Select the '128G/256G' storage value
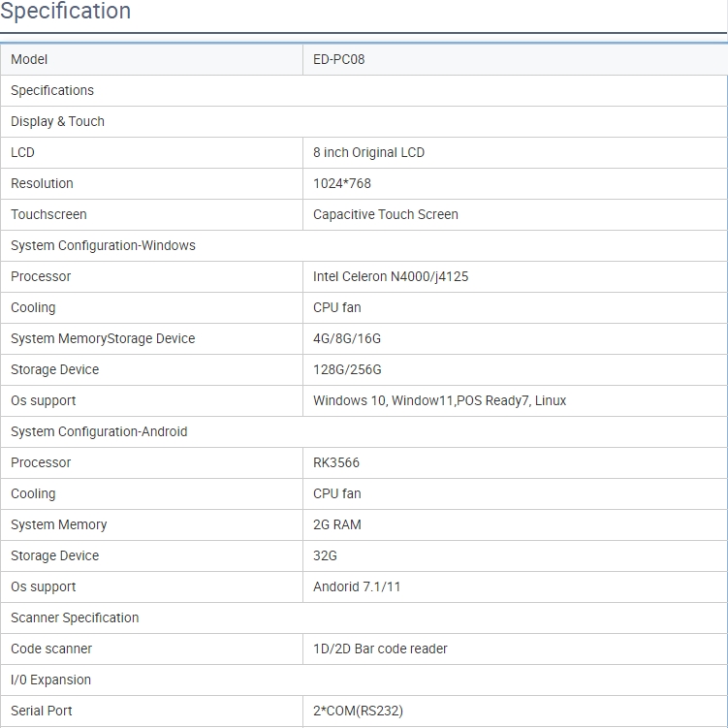The width and height of the screenshot is (728, 728). (347, 369)
